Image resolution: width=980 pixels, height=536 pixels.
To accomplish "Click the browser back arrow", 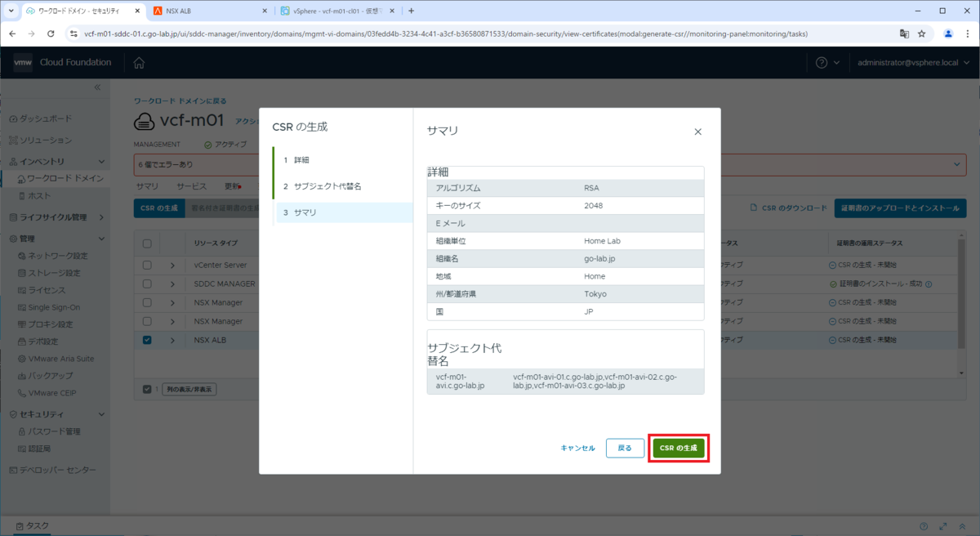I will pos(11,33).
